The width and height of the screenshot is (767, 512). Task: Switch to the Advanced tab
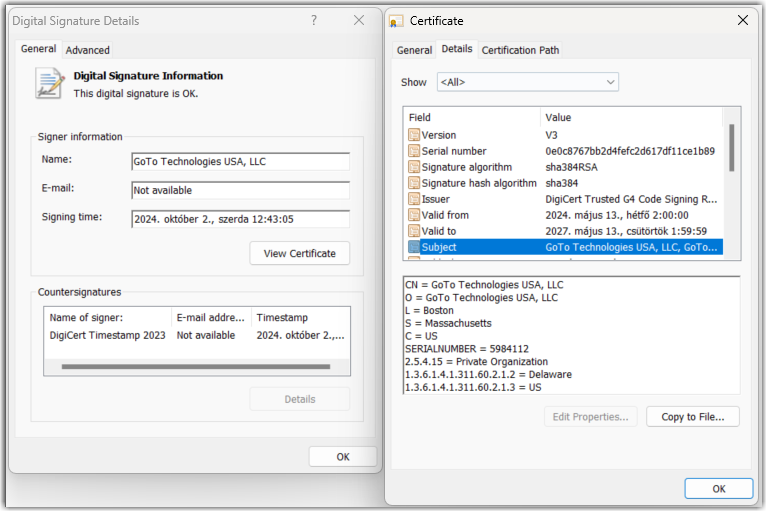pos(88,50)
